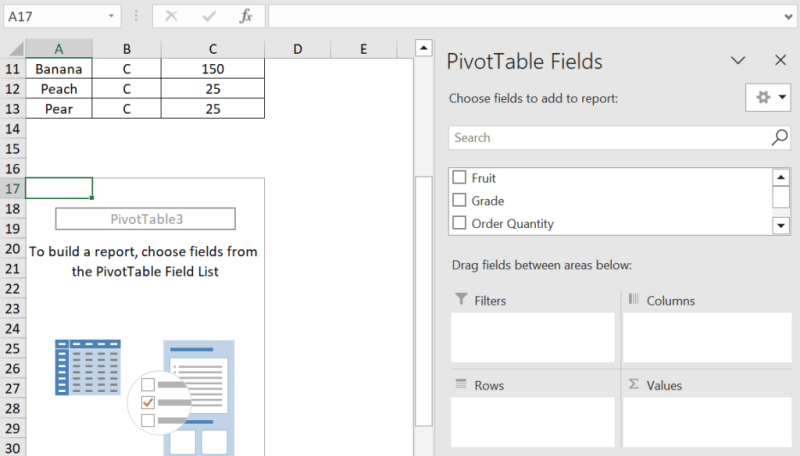Check the Order Quantity field checkbox
The image size is (800, 456).
pos(459,222)
